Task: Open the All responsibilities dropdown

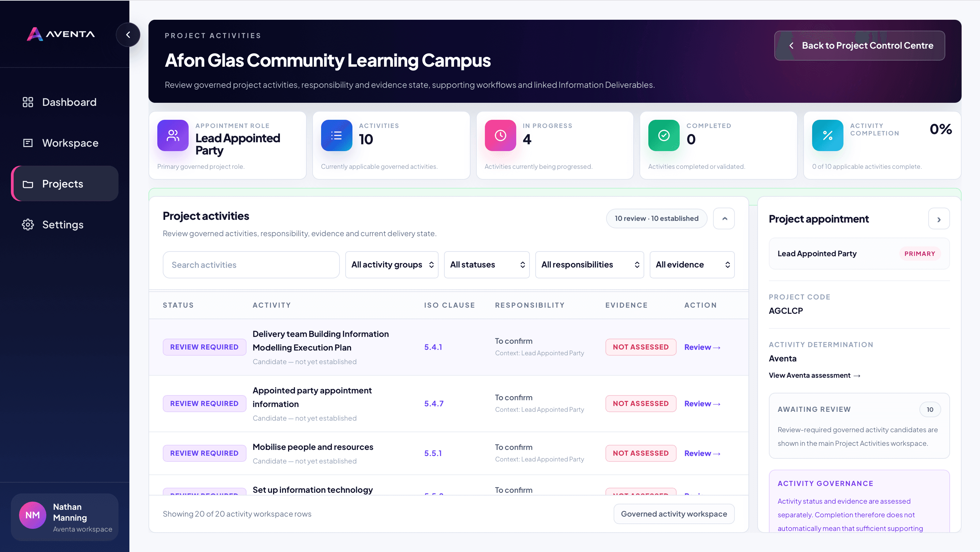Action: click(x=589, y=264)
